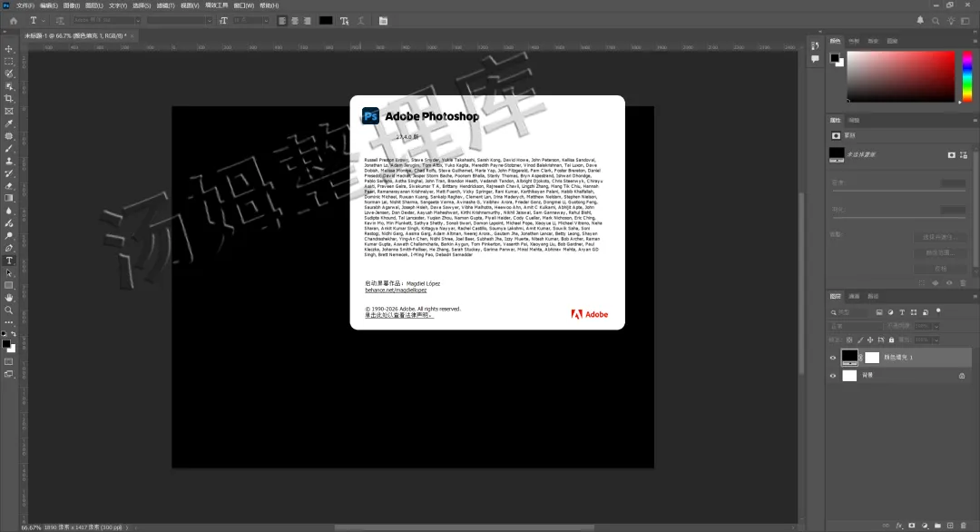Screen dimensions: 980x532
Task: Select the Clone Stamp tool
Action: pyautogui.click(x=9, y=162)
